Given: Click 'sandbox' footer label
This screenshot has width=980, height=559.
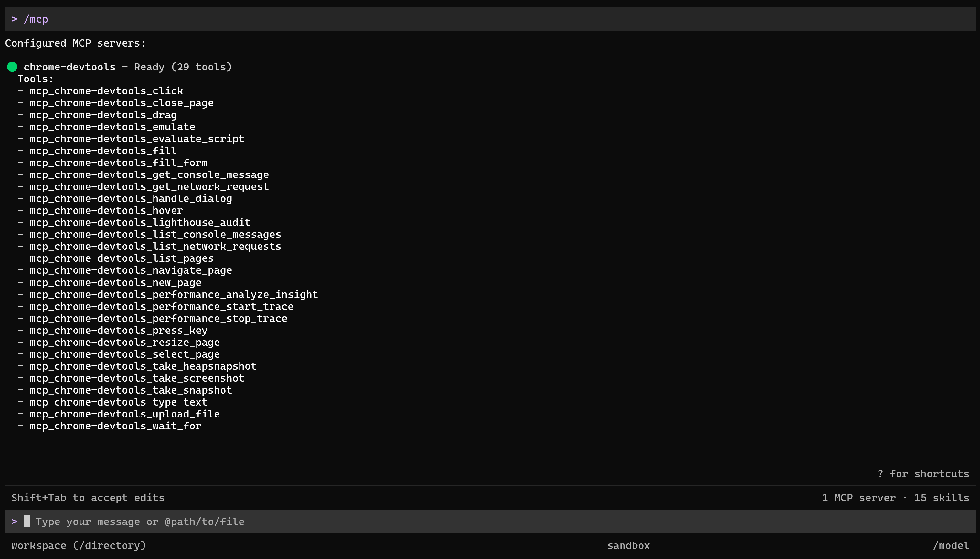Looking at the screenshot, I should click(629, 545).
